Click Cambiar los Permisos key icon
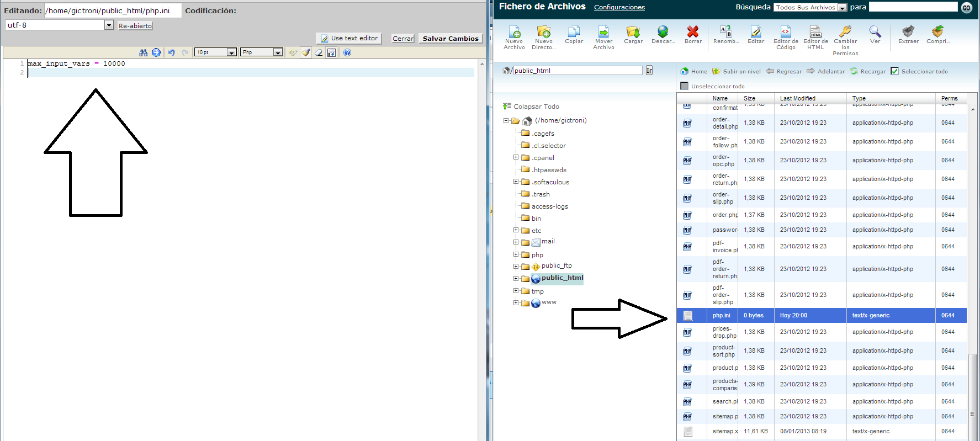 pyautogui.click(x=845, y=32)
